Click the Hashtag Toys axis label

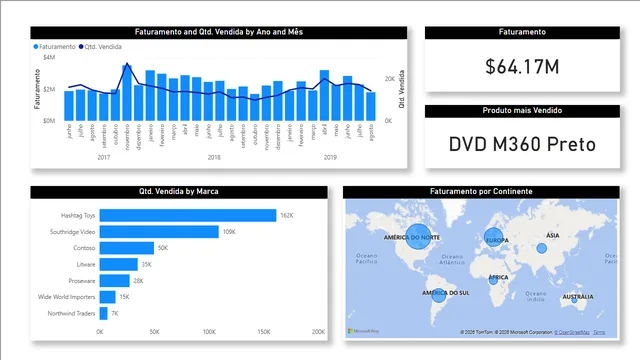[78, 216]
